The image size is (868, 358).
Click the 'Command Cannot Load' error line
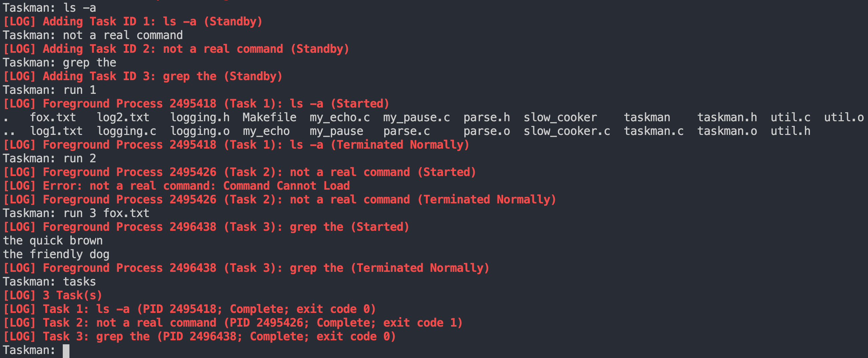pos(177,186)
